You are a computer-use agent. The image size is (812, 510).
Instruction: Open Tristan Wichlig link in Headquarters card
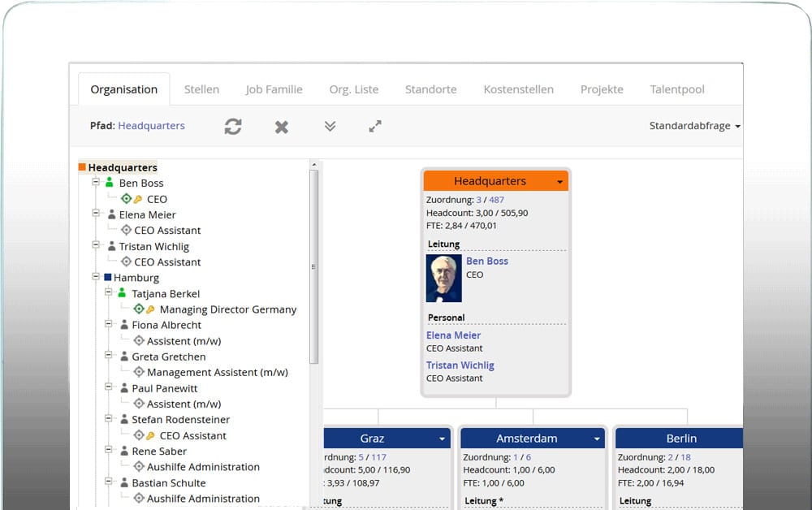coord(460,365)
